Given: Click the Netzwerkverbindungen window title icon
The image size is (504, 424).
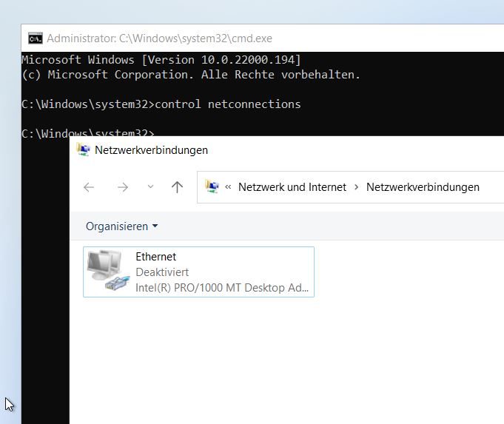Looking at the screenshot, I should click(83, 149).
